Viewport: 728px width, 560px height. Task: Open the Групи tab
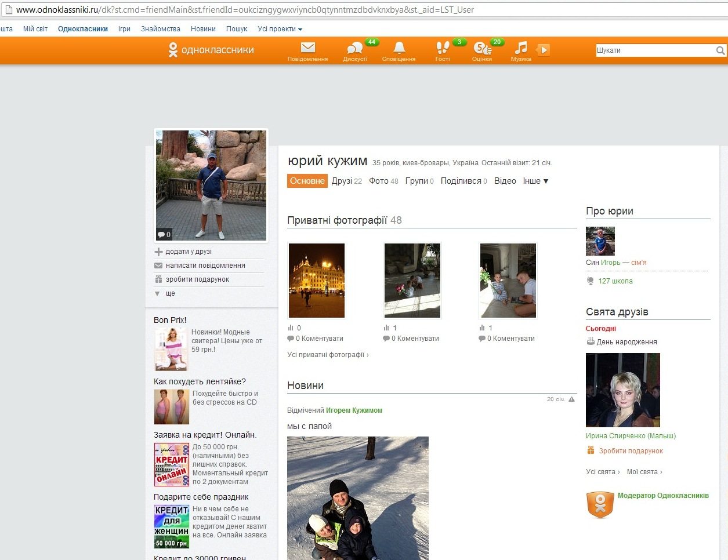click(x=419, y=181)
